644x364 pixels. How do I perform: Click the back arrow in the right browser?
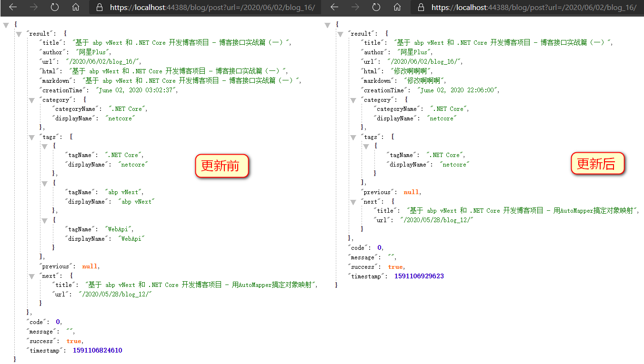(x=334, y=8)
